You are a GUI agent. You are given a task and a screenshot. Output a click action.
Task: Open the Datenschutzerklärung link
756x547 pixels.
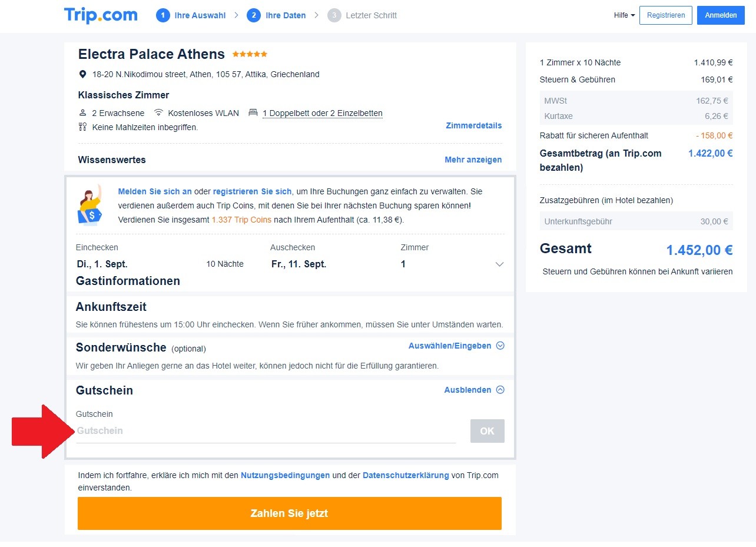coord(406,475)
